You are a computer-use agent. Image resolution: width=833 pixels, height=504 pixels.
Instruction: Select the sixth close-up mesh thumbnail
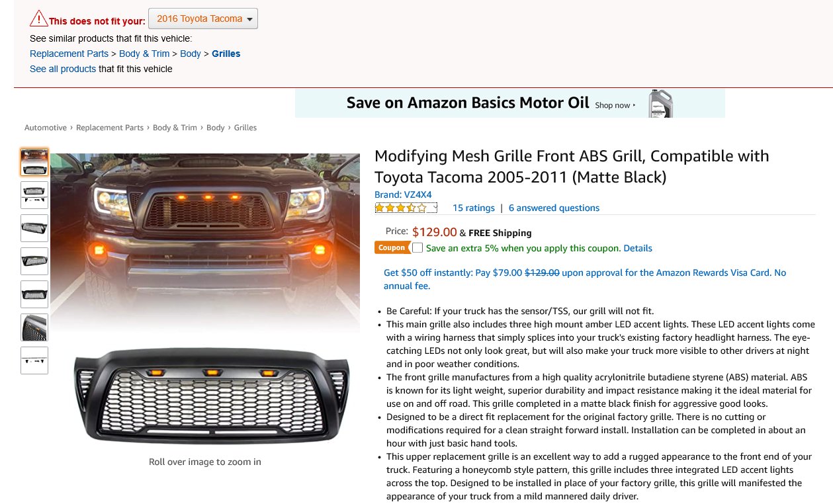click(34, 327)
